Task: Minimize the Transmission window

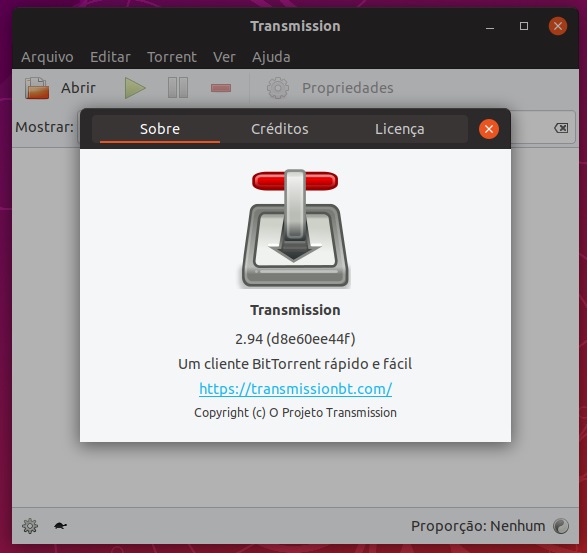Action: 490,26
